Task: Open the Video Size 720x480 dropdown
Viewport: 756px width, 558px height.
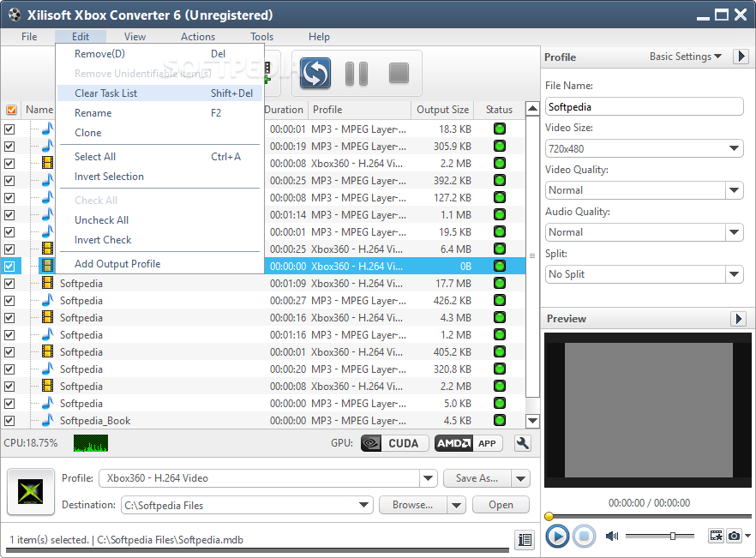Action: pyautogui.click(x=734, y=148)
